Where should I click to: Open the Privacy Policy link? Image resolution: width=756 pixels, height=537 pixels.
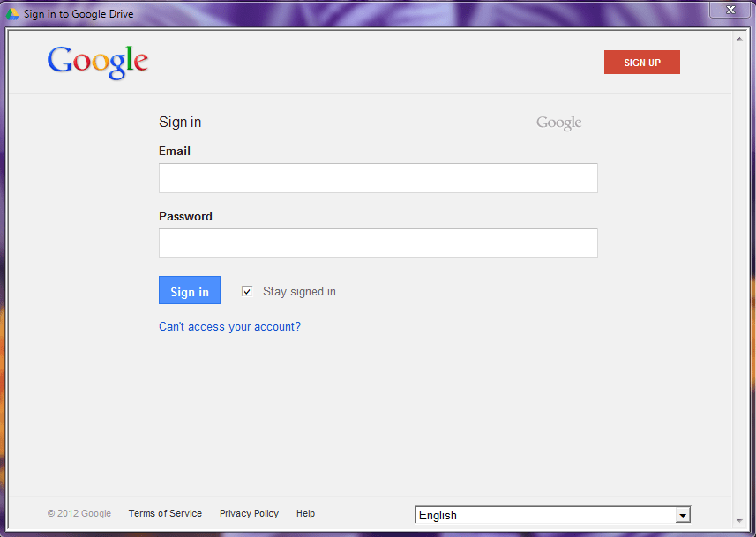tap(249, 513)
